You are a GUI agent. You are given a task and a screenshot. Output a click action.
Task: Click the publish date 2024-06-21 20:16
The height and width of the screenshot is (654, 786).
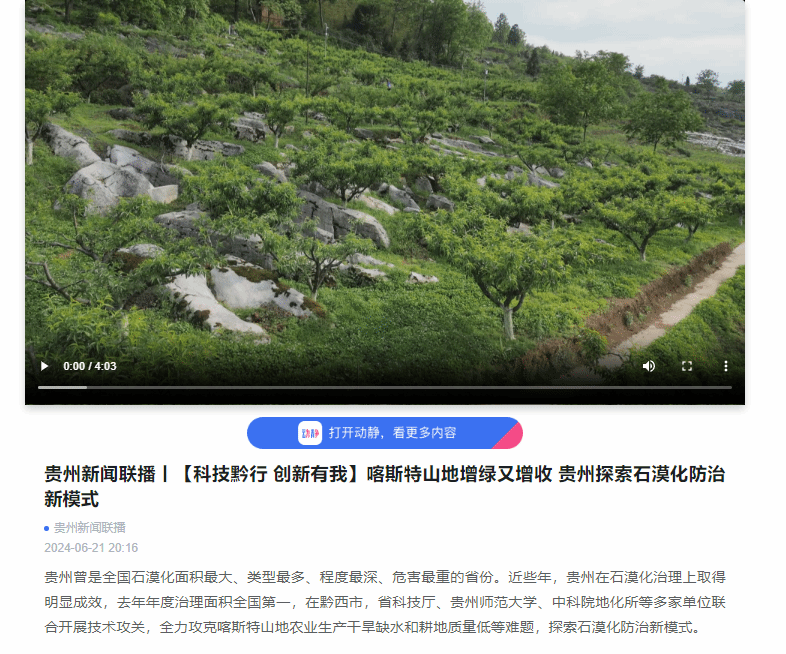pos(91,548)
